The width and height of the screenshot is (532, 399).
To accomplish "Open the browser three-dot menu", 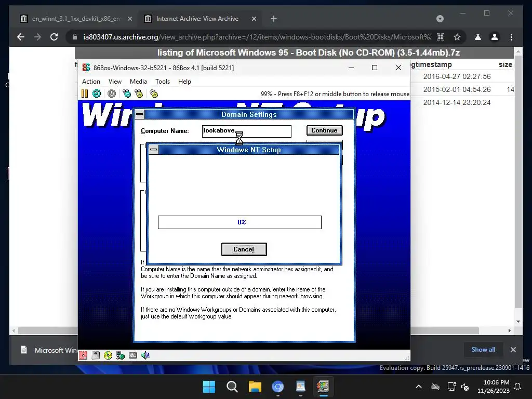I will [x=511, y=37].
